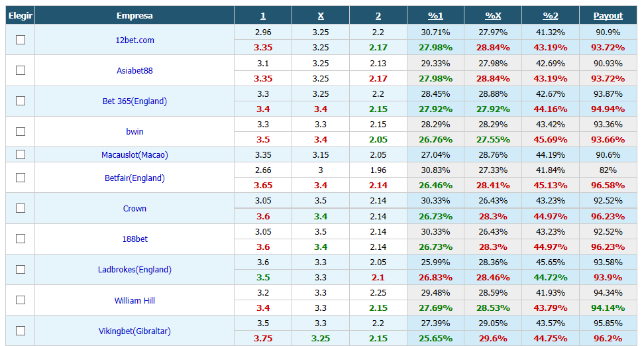Screen dimensions: 644x346
Task: Click the Empresa column header
Action: [x=134, y=16]
